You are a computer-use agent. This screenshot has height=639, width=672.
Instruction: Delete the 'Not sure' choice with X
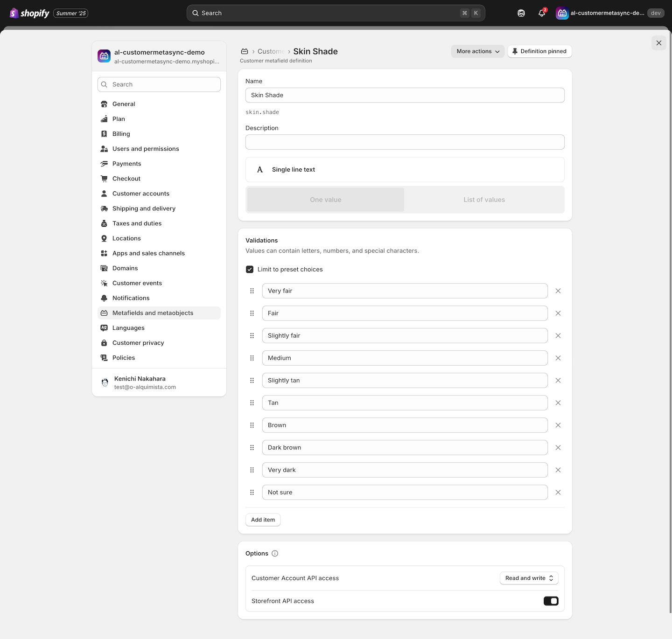click(558, 493)
